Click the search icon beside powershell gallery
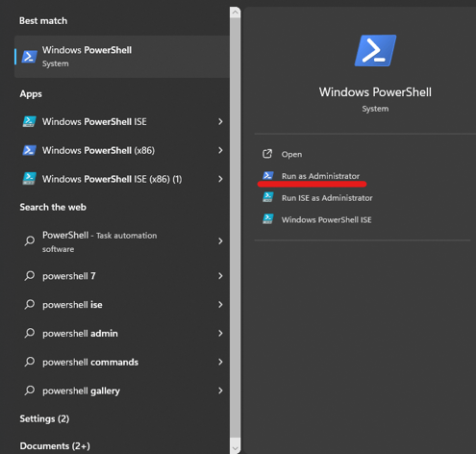The width and height of the screenshot is (476, 454). point(30,391)
